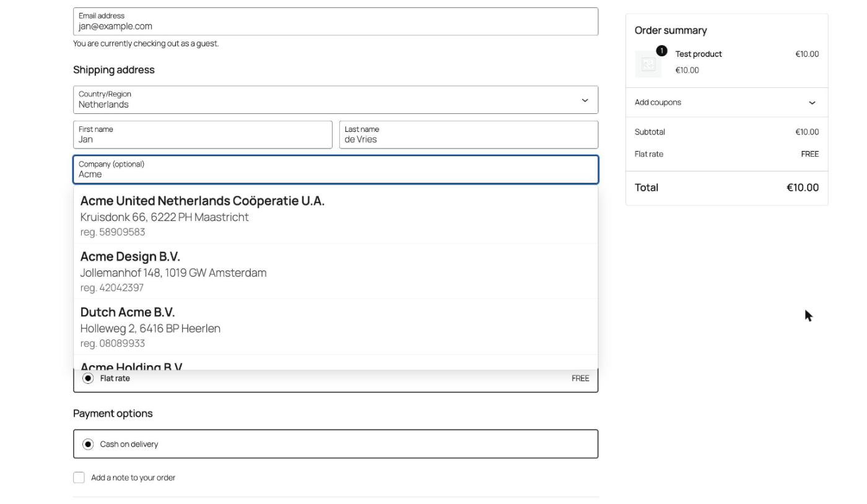This screenshot has width=867, height=504.
Task: Click the Payment options heading
Action: point(113,414)
